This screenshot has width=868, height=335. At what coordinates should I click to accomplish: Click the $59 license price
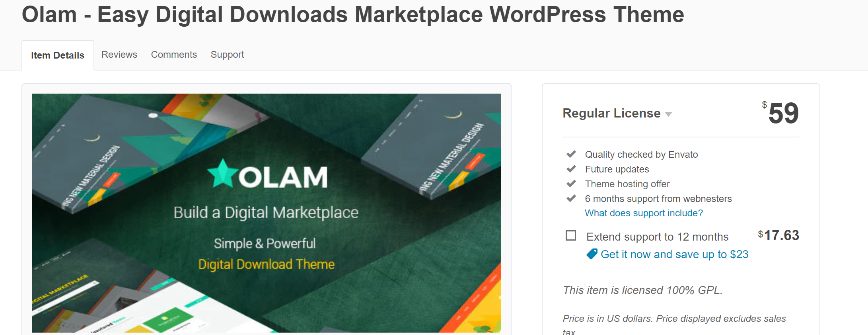pos(780,113)
